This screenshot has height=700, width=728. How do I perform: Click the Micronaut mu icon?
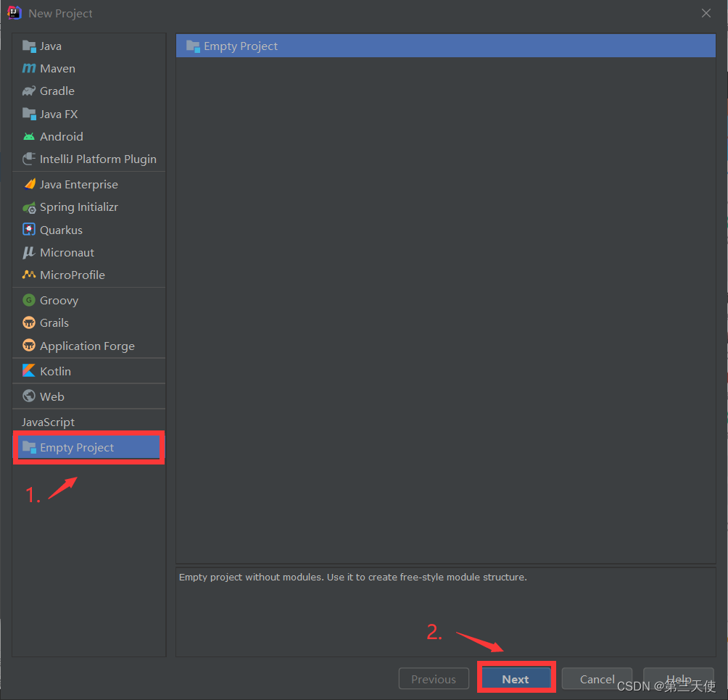pyautogui.click(x=29, y=252)
